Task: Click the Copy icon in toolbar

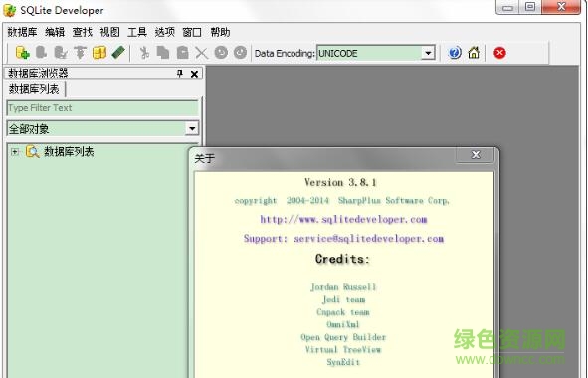Action: (163, 53)
